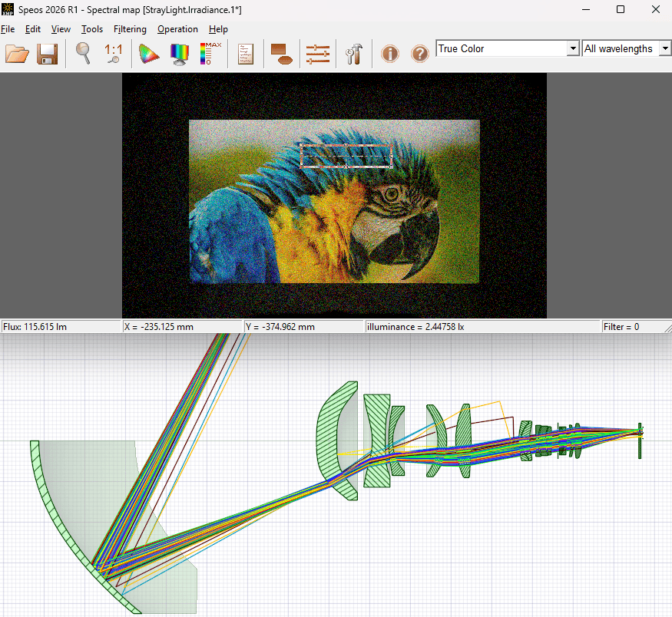Select the magnifier zoom tool

[83, 54]
